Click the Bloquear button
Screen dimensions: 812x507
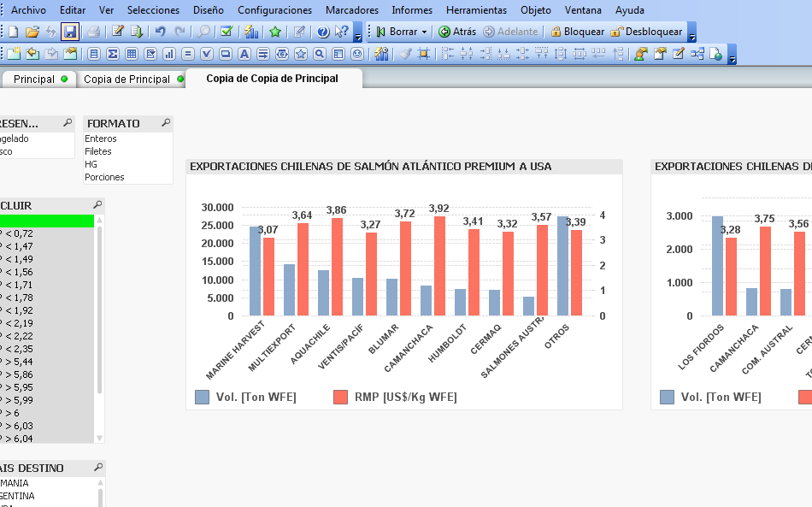click(577, 32)
